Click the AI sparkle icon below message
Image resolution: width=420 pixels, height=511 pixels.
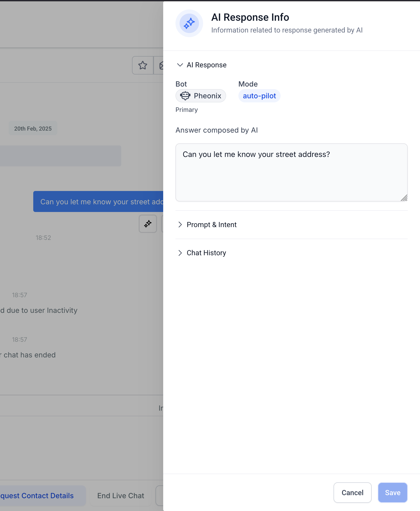[x=148, y=224]
